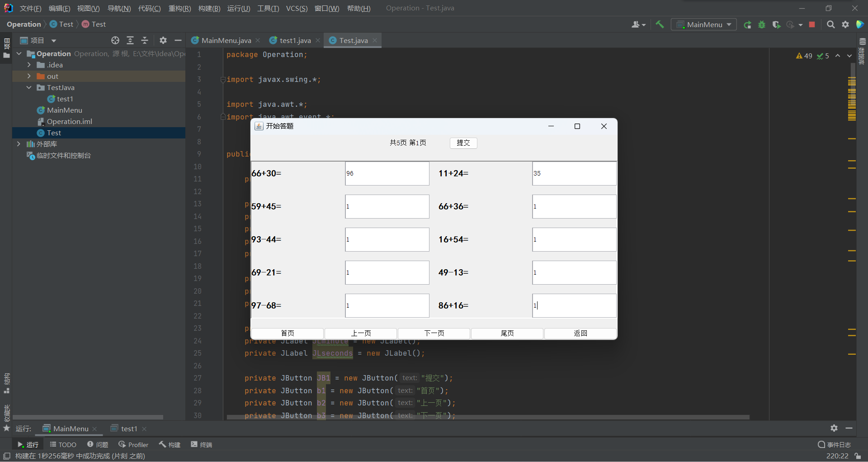The height and width of the screenshot is (462, 868).
Task: Close the MainMenu.java editor tab
Action: [x=258, y=40]
